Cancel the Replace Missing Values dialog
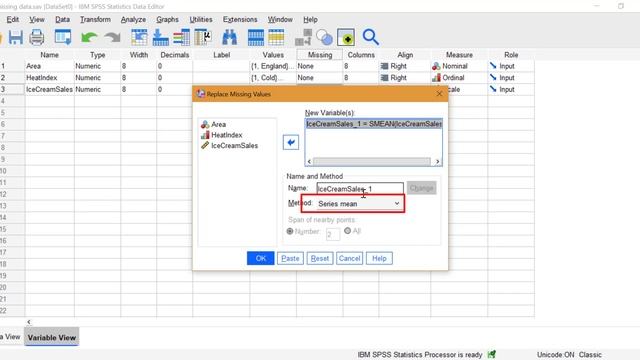The width and height of the screenshot is (640, 360). click(x=349, y=258)
